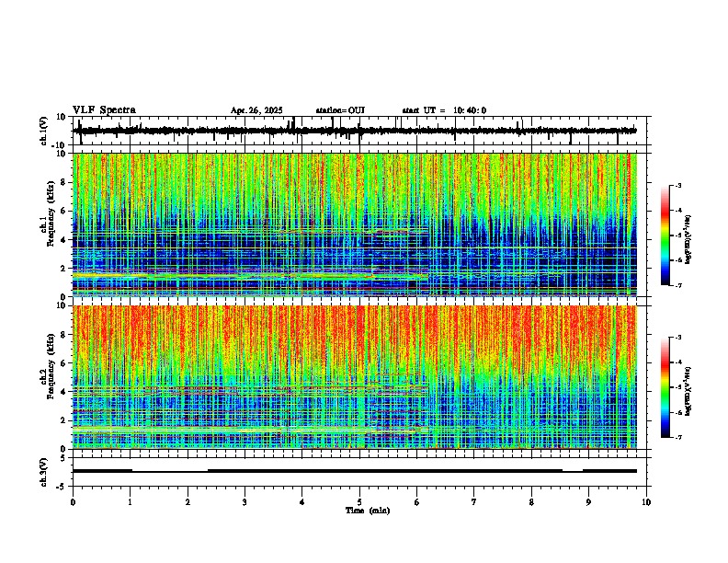Click the '6' kHz tick of ch.1 spectrogram
This screenshot has height=563, width=728.
click(x=64, y=212)
